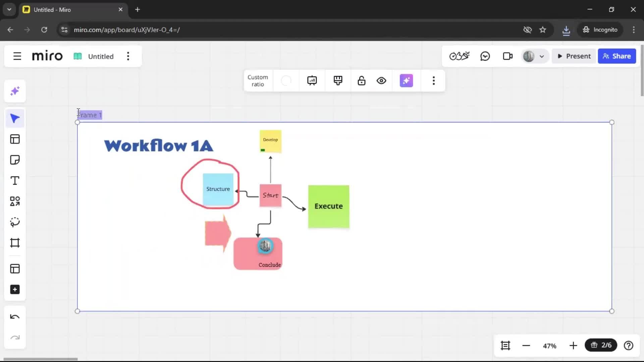Image resolution: width=644 pixels, height=362 pixels.
Task: Open the templates tool in sidebar
Action: click(x=15, y=139)
